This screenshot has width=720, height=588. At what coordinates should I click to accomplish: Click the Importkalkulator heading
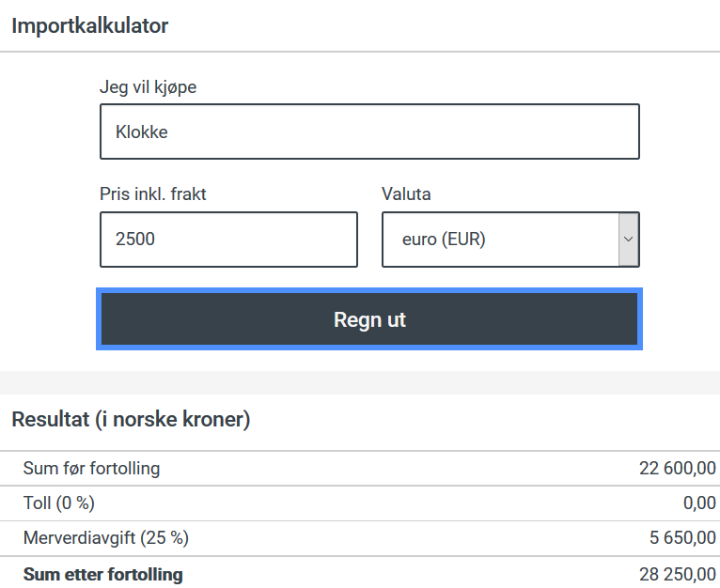[x=90, y=25]
